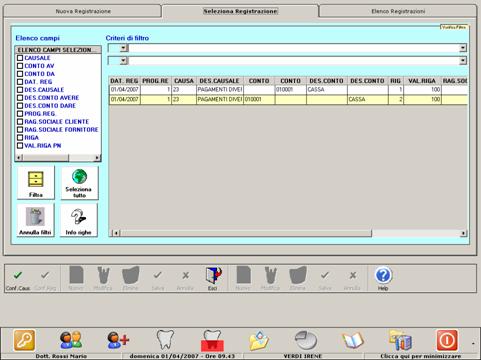Screen dimensions: 481x360
Task: Expand first filter criteria value dropdown arrow
Action: point(463,48)
